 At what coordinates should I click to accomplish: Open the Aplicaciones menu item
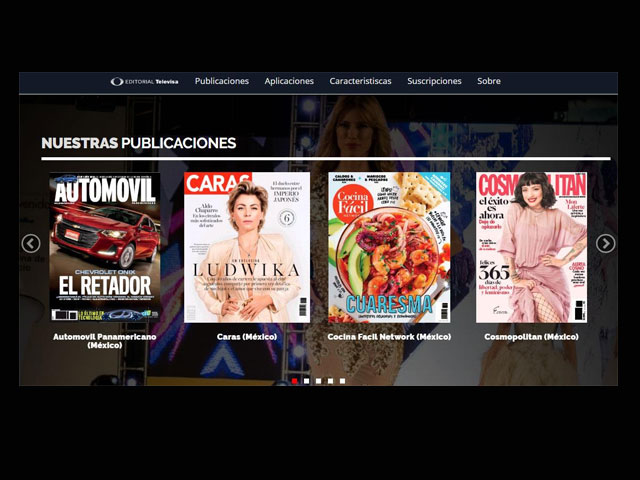(x=289, y=81)
